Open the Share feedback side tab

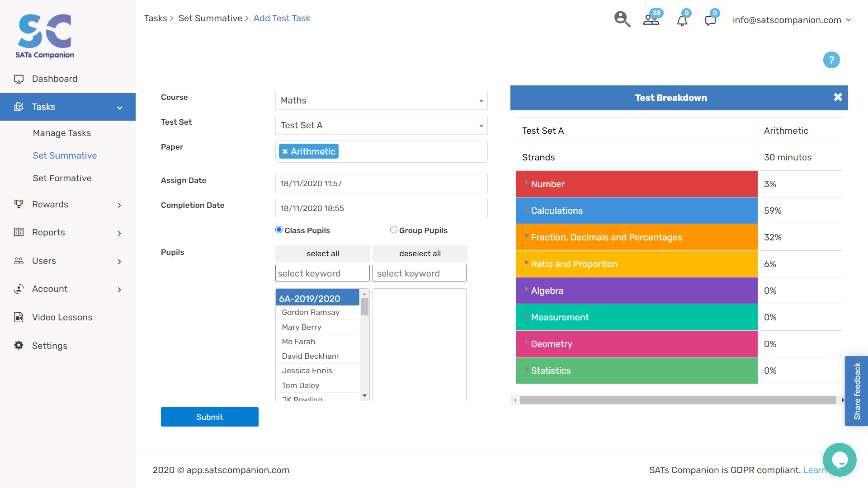point(857,391)
